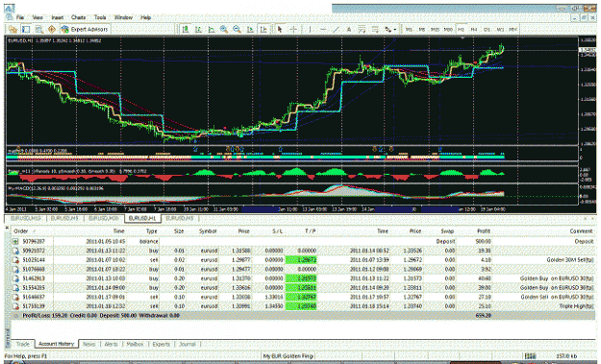The image size is (601, 364).
Task: Open the arrows objects dropdown
Action: tap(390, 29)
